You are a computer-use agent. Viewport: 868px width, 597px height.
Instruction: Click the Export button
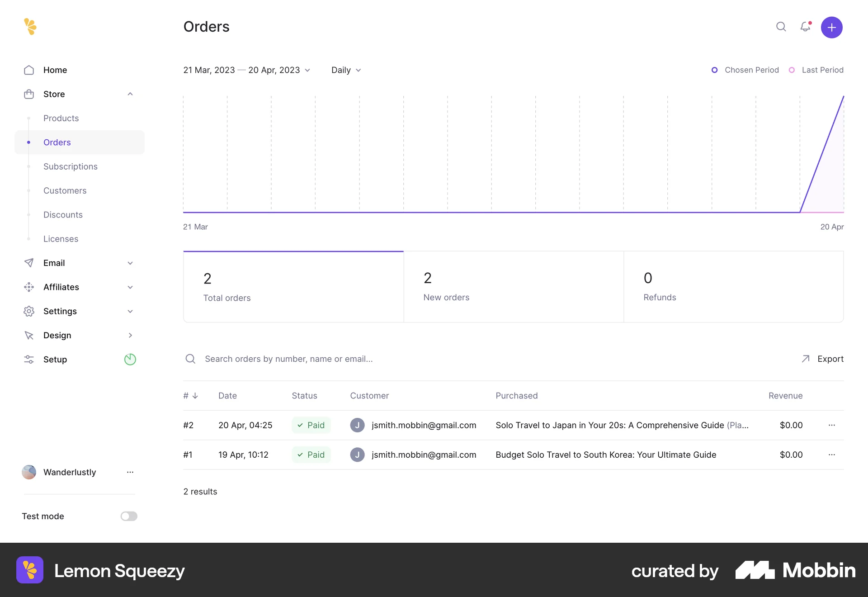(x=823, y=359)
